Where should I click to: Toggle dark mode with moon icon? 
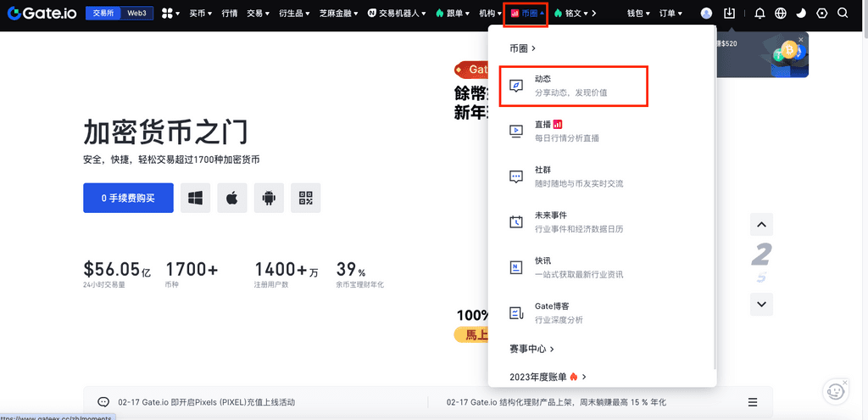pos(801,14)
